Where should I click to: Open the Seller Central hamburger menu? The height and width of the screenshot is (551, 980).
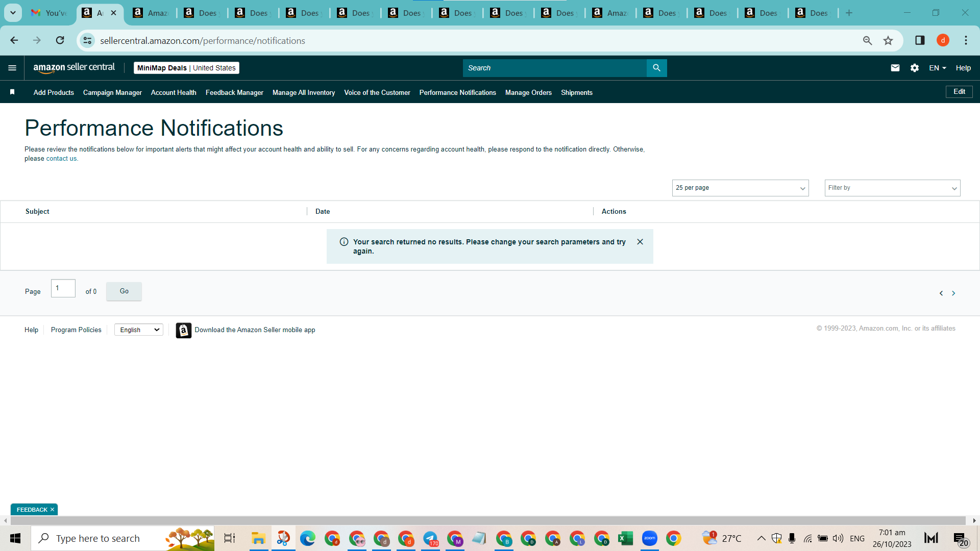pyautogui.click(x=12, y=68)
